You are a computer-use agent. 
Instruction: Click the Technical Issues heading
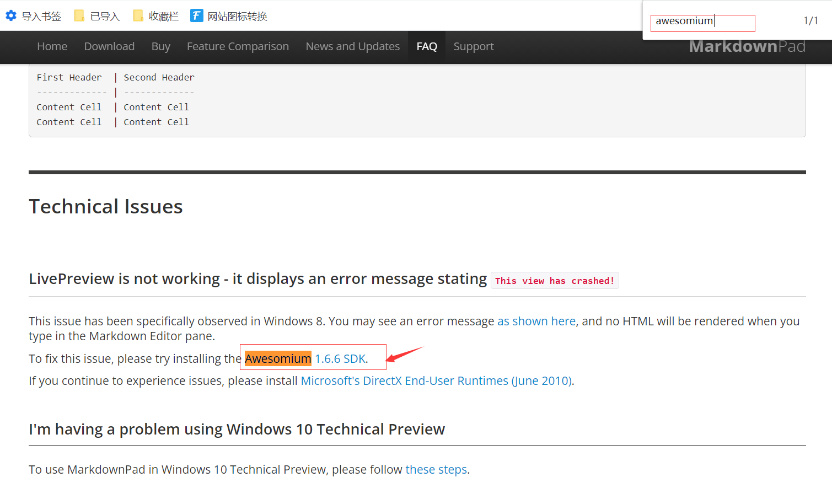click(106, 207)
